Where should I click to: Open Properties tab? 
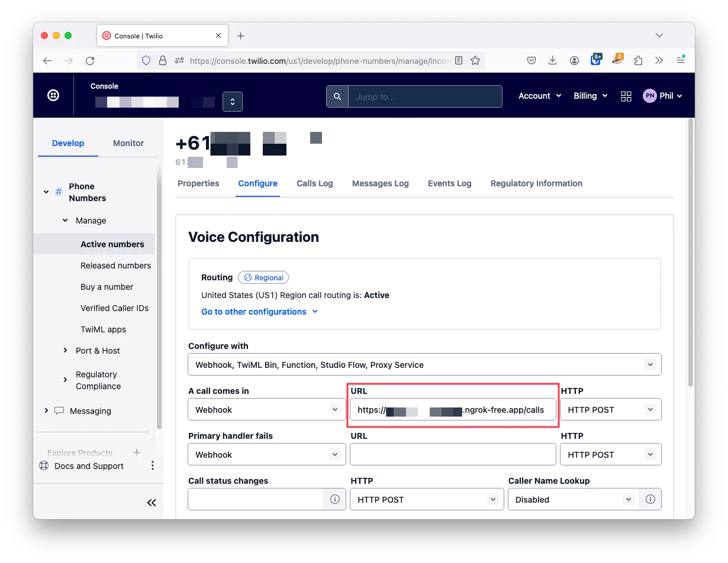[198, 183]
